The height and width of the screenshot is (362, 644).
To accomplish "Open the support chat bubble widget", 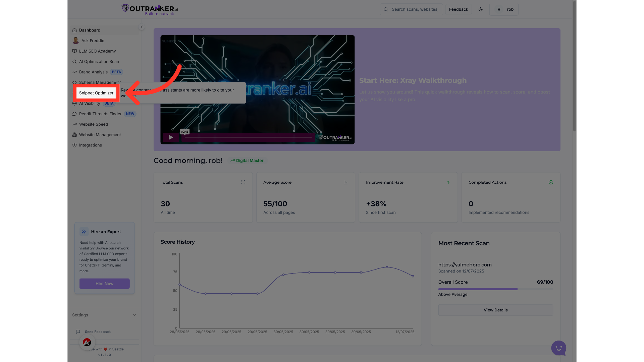I will (x=558, y=348).
